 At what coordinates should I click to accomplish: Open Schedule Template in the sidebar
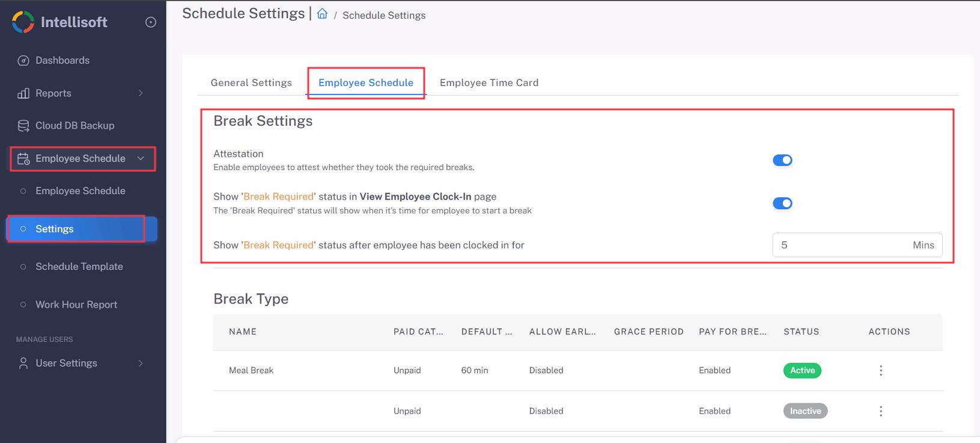coord(79,266)
